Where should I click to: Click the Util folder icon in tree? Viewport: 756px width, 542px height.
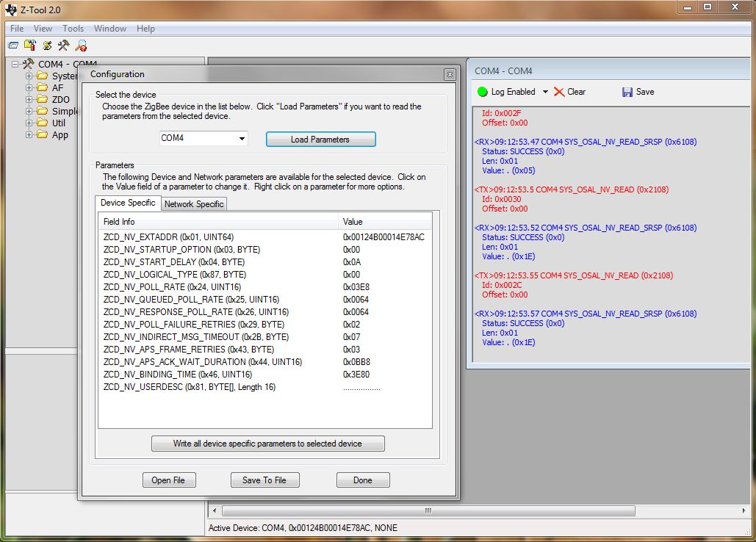(x=43, y=123)
